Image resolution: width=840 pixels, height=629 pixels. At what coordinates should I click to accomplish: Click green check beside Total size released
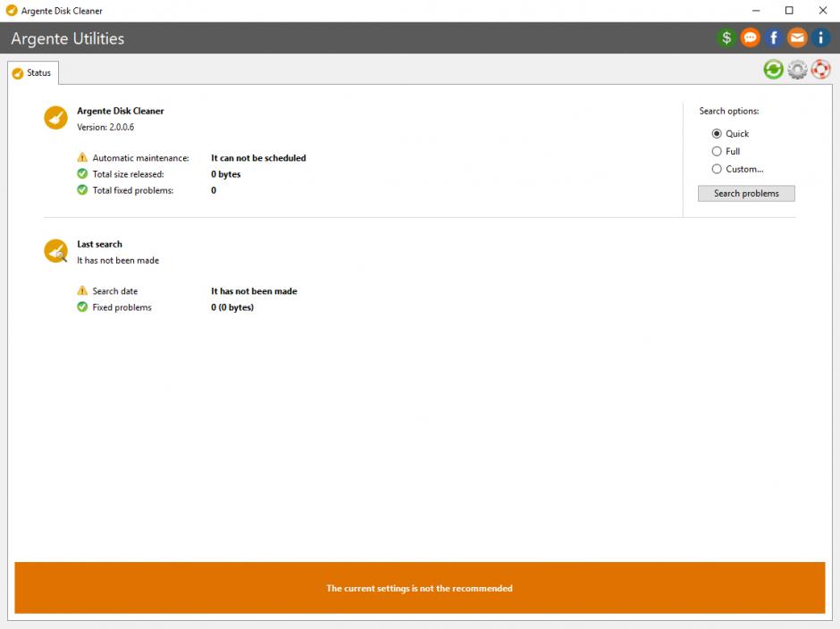[x=82, y=173]
